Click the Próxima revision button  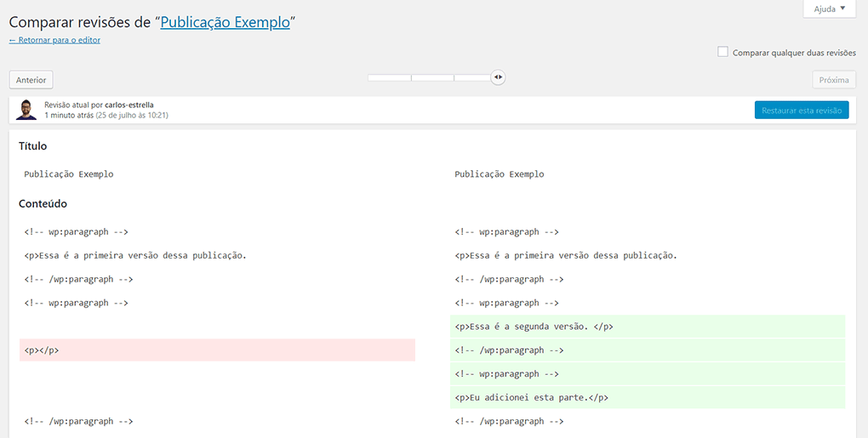[834, 80]
